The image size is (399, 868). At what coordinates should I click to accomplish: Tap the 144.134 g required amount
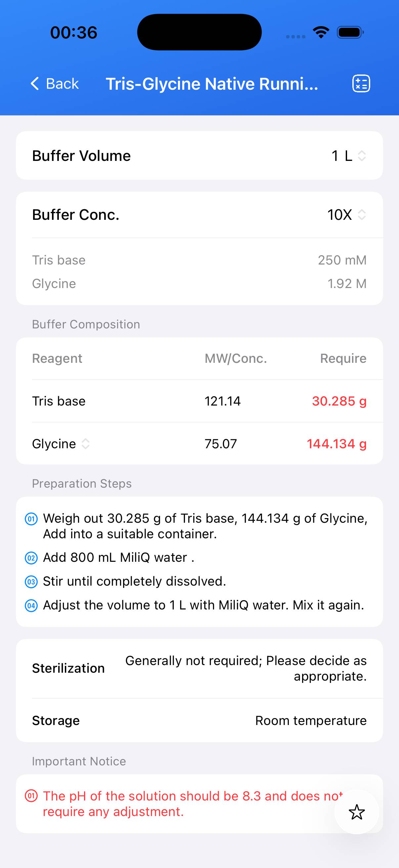point(336,444)
